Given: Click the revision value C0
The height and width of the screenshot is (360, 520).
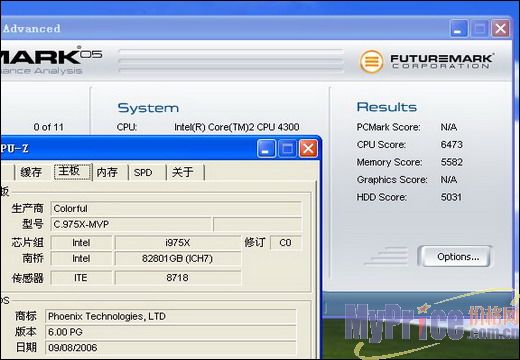Looking at the screenshot, I should [285, 242].
